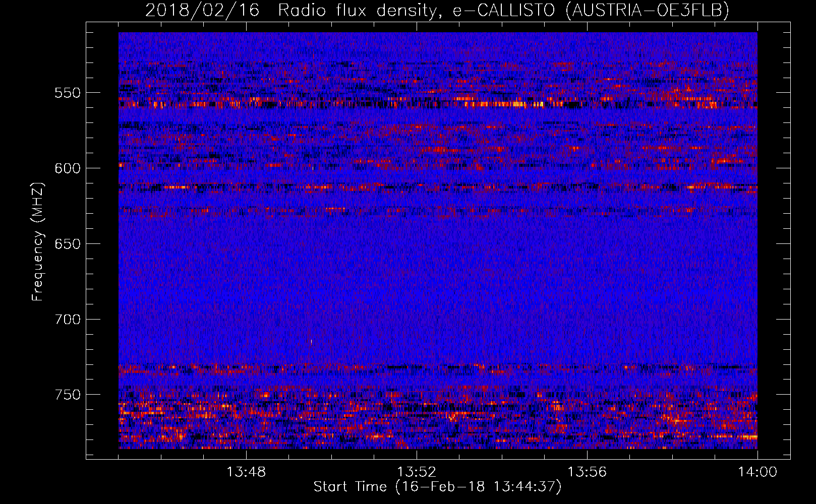Click the 750 frequency tick label
Image resolution: width=816 pixels, height=504 pixels.
68,395
